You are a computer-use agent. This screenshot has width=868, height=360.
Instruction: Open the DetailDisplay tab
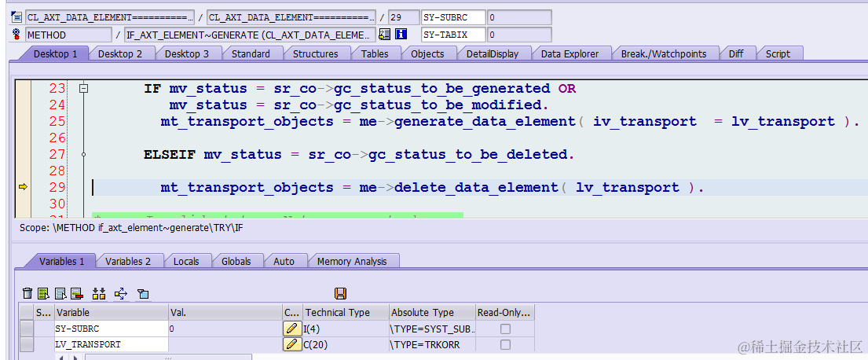point(492,53)
